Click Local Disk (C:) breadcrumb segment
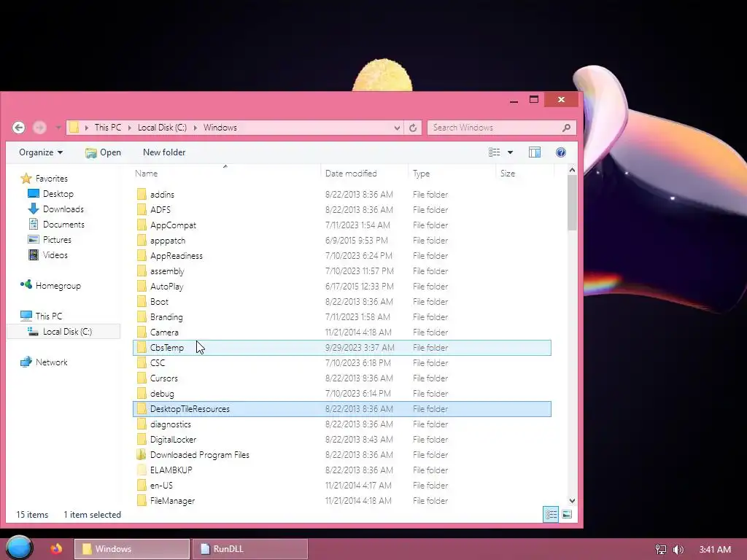The width and height of the screenshot is (747, 560). pyautogui.click(x=162, y=128)
